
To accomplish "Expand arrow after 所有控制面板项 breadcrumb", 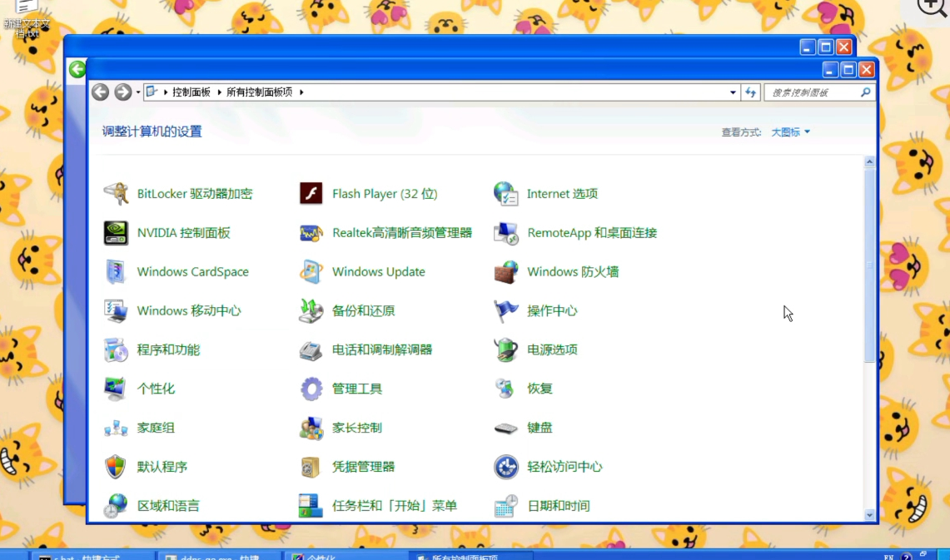I will [301, 92].
